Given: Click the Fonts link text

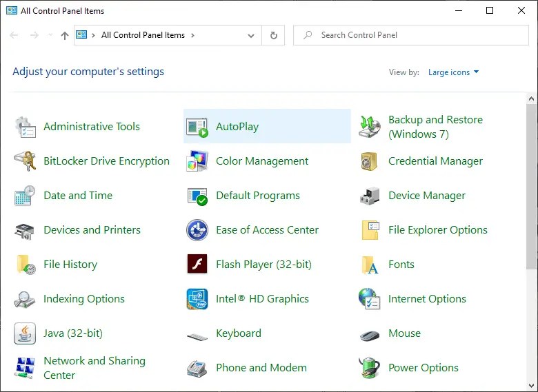Looking at the screenshot, I should (x=401, y=264).
